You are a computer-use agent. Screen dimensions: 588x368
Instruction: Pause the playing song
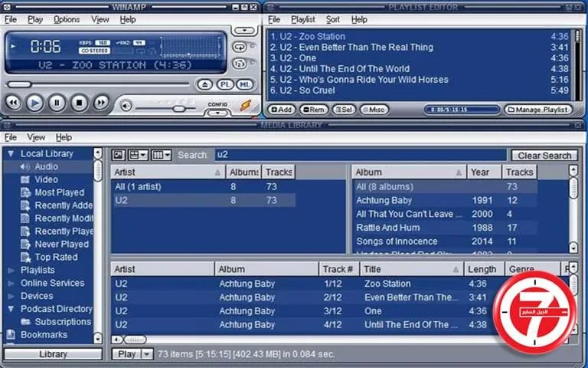[x=57, y=103]
